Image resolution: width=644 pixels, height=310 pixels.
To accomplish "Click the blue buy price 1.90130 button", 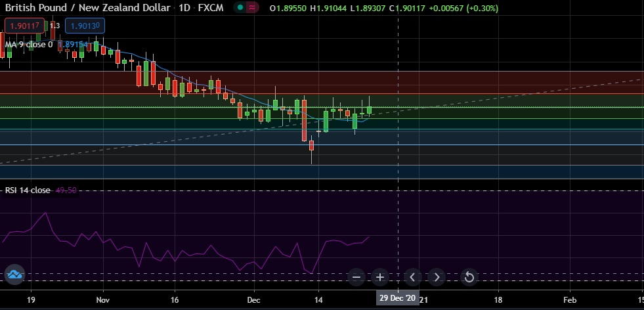I will pos(85,26).
